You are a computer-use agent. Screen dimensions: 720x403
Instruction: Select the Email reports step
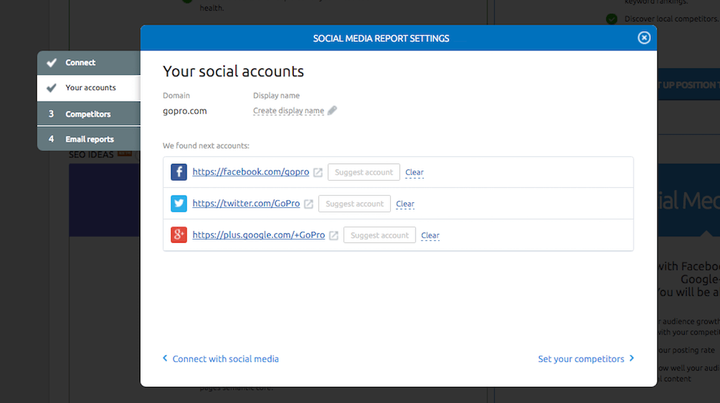(89, 139)
